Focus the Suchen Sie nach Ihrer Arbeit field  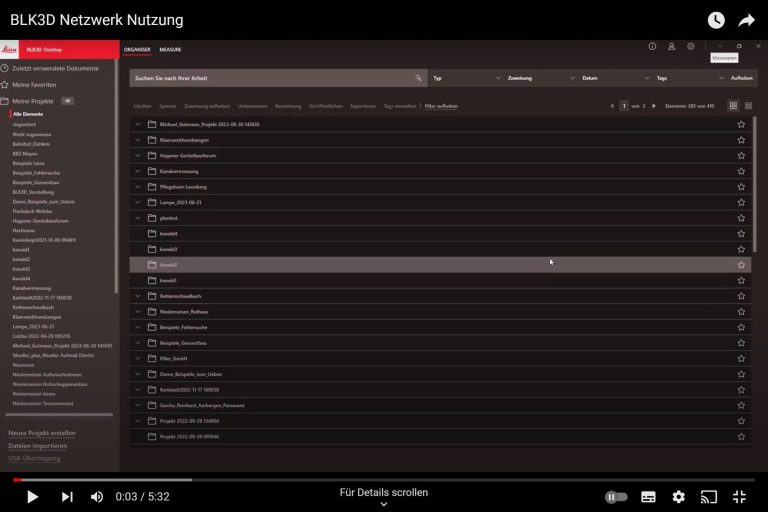click(278, 78)
